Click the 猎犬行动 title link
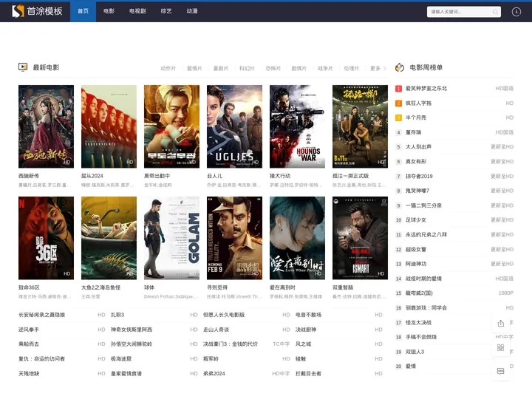532x399 pixels. tap(280, 176)
